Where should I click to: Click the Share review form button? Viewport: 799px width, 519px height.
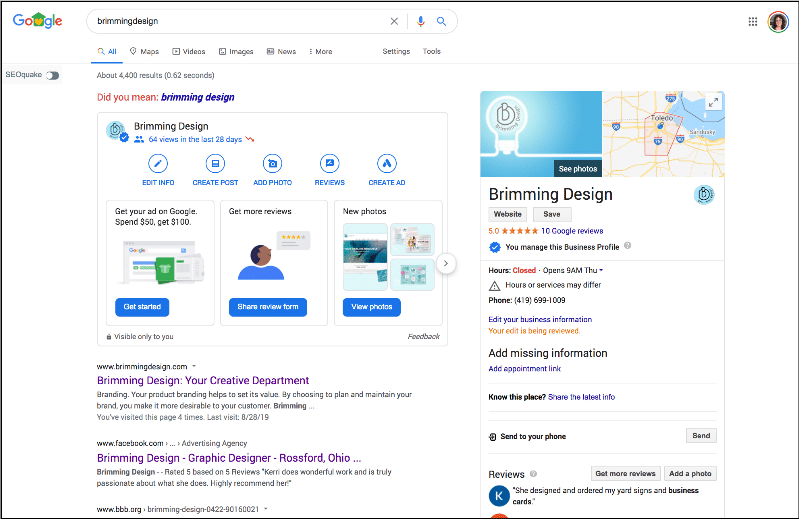coord(268,307)
